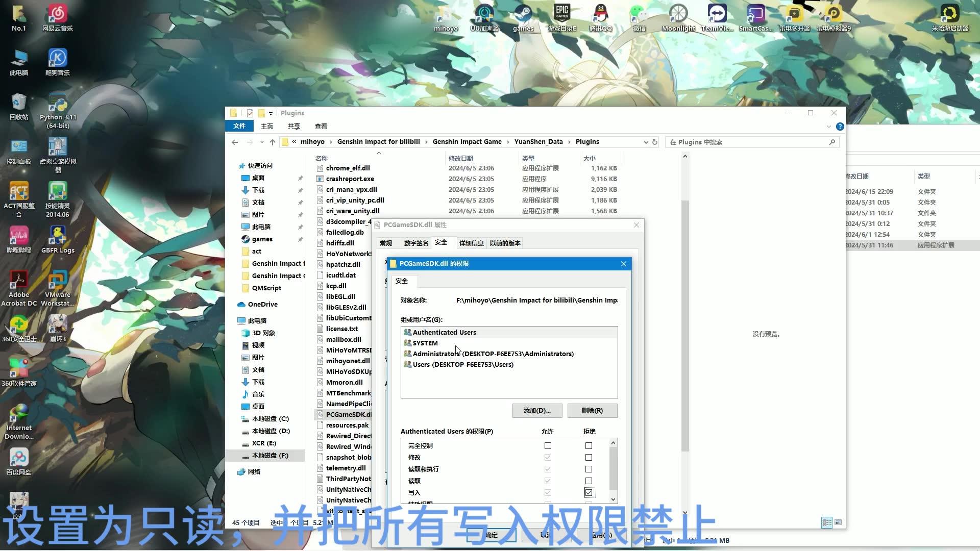The image size is (980, 551).
Task: Click search box in Plugins folder
Action: (x=751, y=142)
